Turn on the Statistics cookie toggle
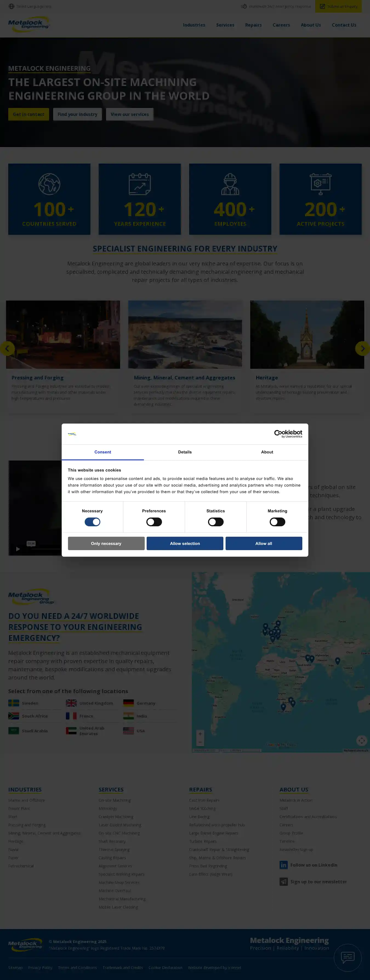370x980 pixels. pyautogui.click(x=215, y=522)
